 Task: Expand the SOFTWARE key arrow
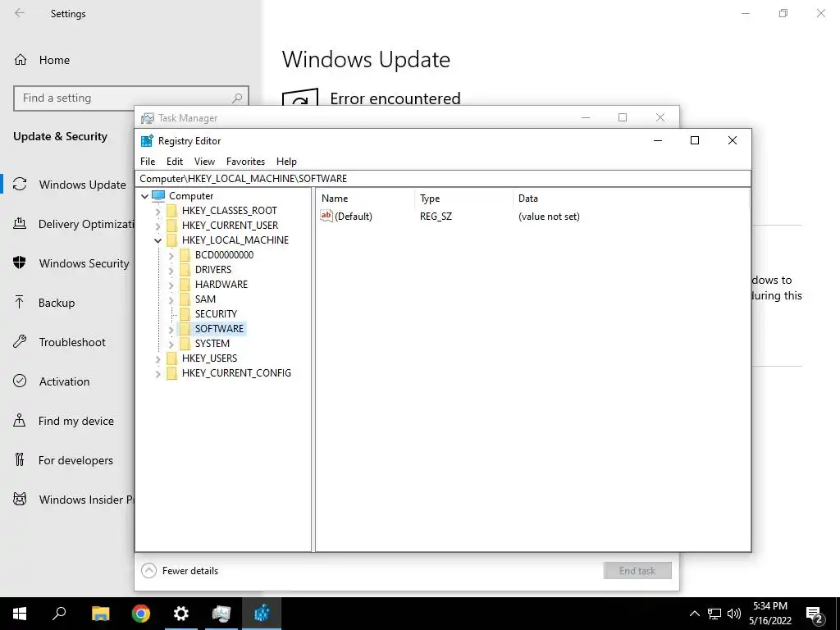tap(171, 329)
